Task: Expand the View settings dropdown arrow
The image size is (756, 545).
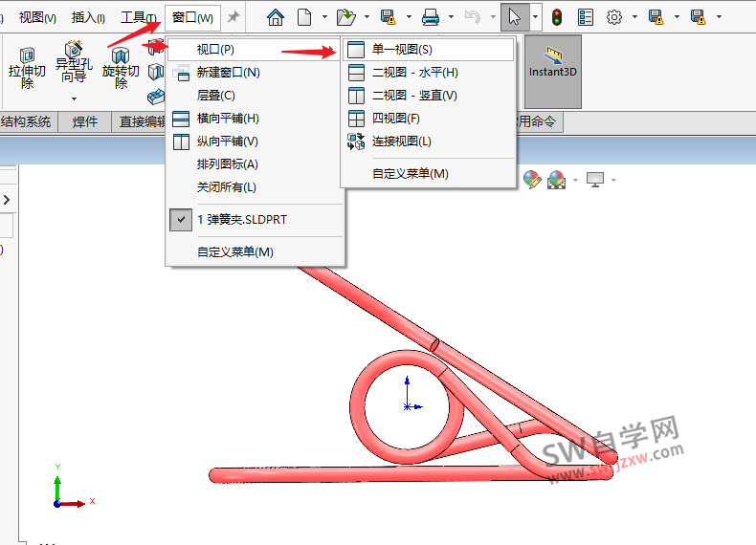Action: [613, 180]
